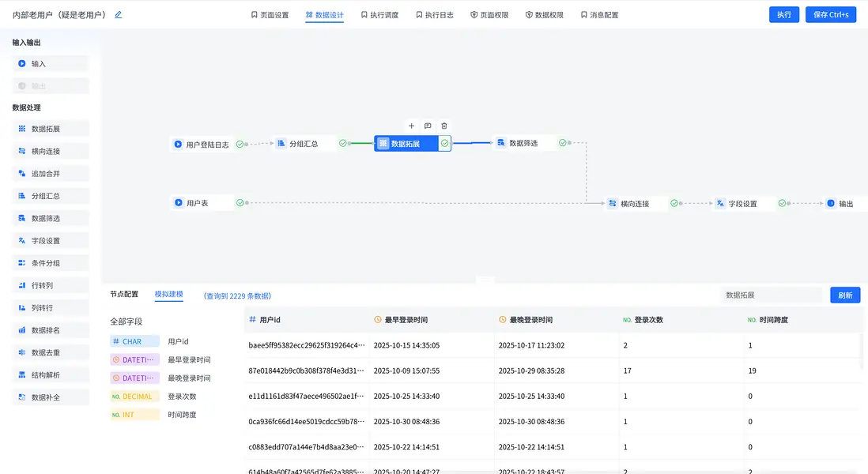The width and height of the screenshot is (868, 474).
Task: Pick 数据补全 tool from sidebar
Action: [51, 397]
